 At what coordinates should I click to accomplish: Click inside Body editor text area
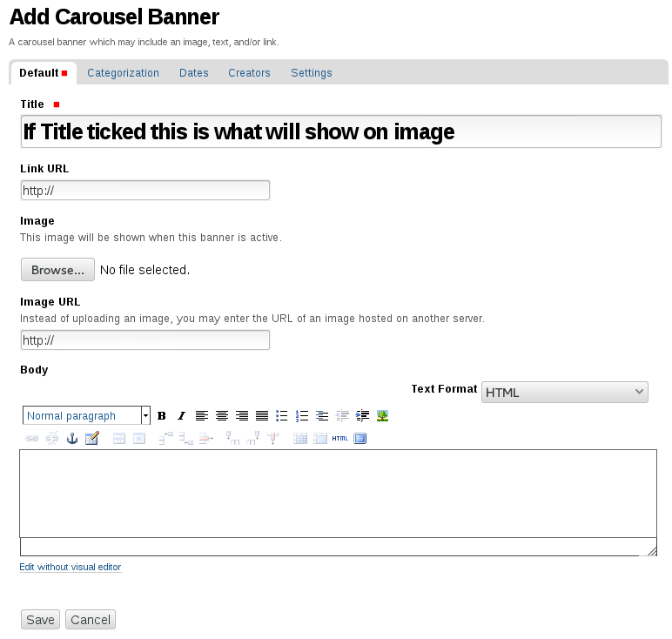[338, 494]
